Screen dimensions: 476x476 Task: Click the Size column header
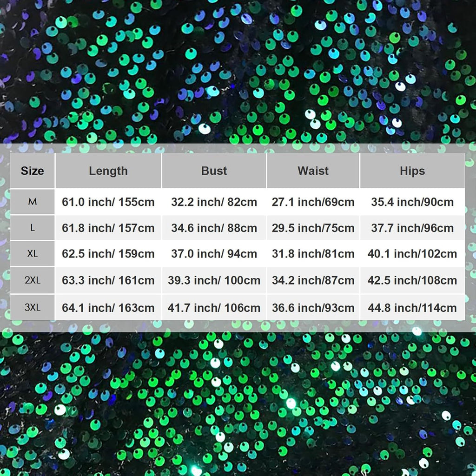point(33,171)
